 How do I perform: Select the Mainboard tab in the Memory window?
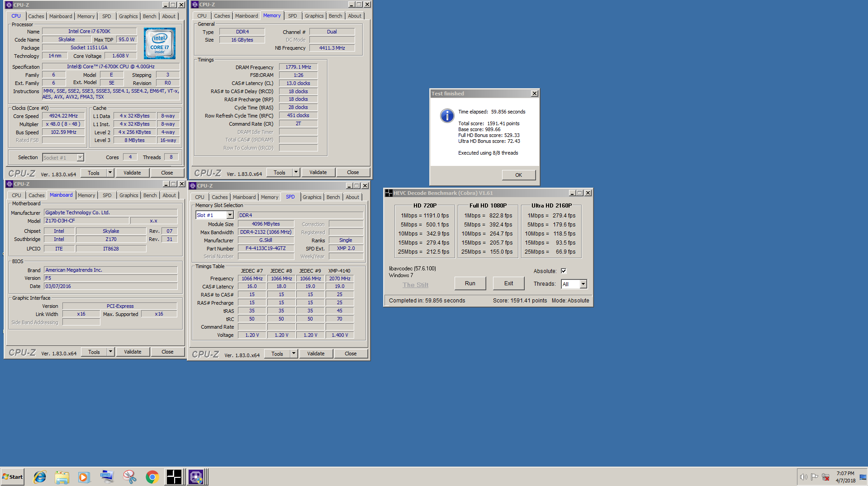247,16
